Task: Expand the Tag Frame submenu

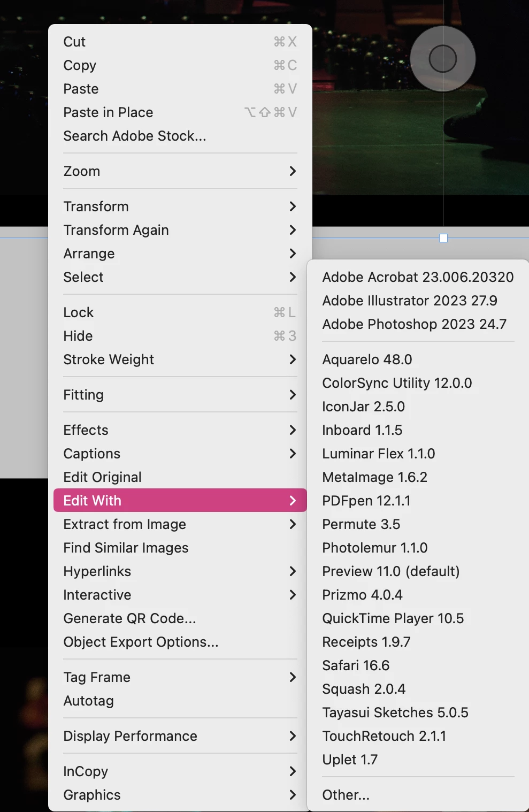Action: tap(180, 677)
